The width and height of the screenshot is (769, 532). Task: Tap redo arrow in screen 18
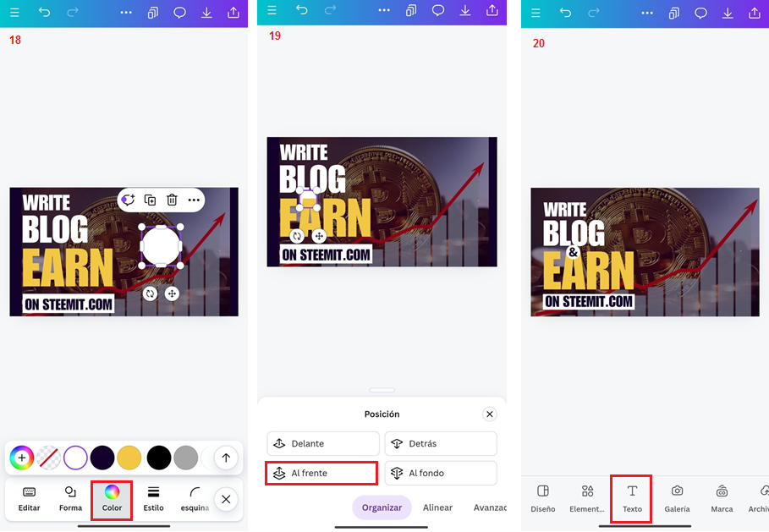point(73,12)
